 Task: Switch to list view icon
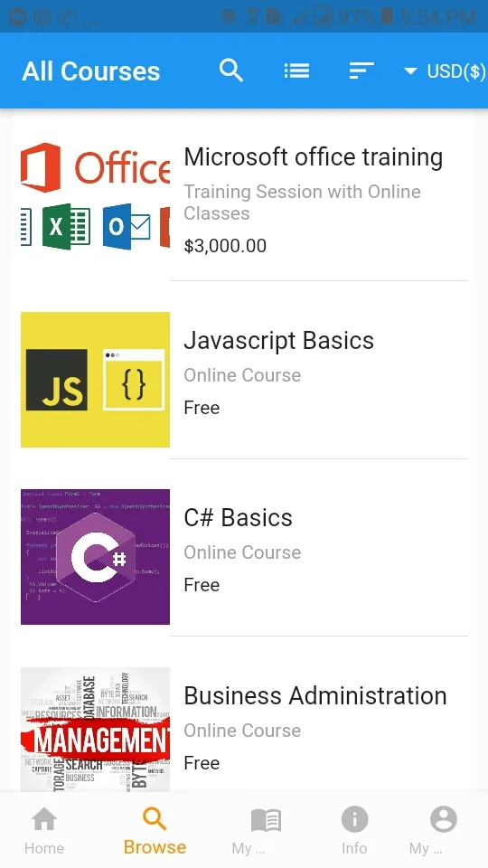(296, 71)
